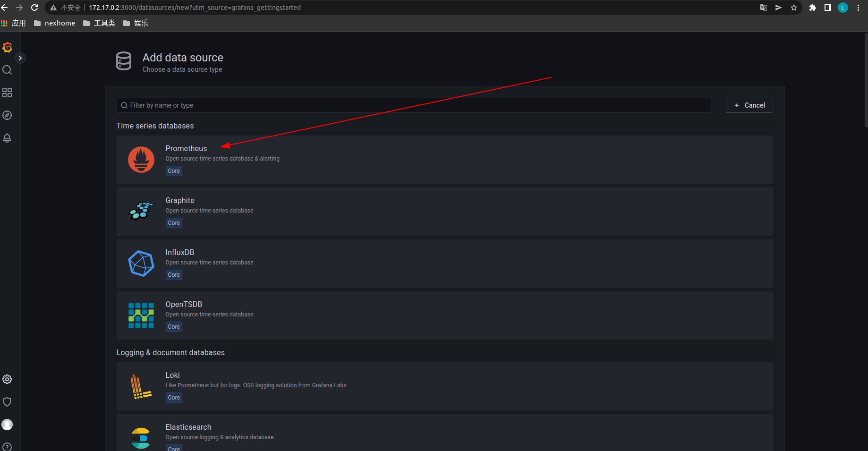Click the Elasticsearch logo icon
This screenshot has width=868, height=451.
point(141,438)
